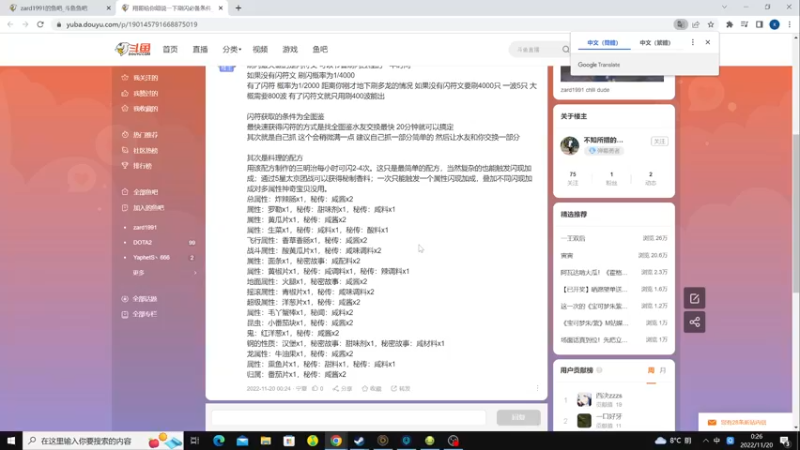Click the 分享 icon under the post
800x450 pixels.
pyautogui.click(x=342, y=389)
